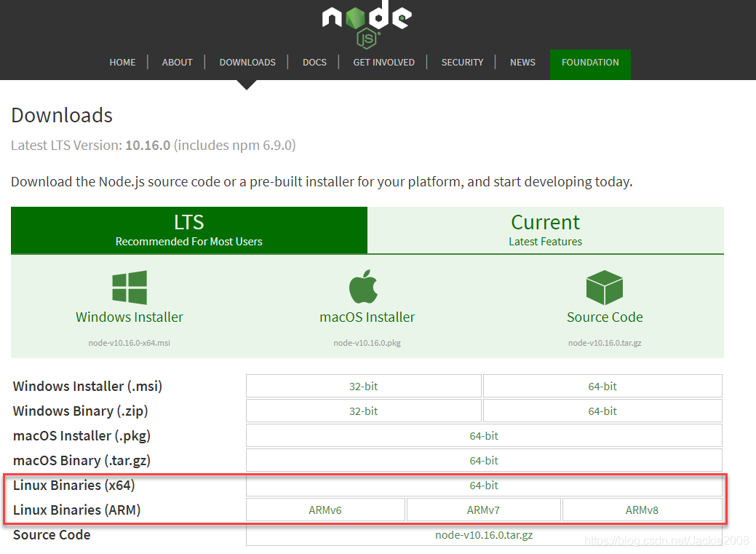Go to the ABOUT page
This screenshot has height=554, width=756.
tap(177, 63)
